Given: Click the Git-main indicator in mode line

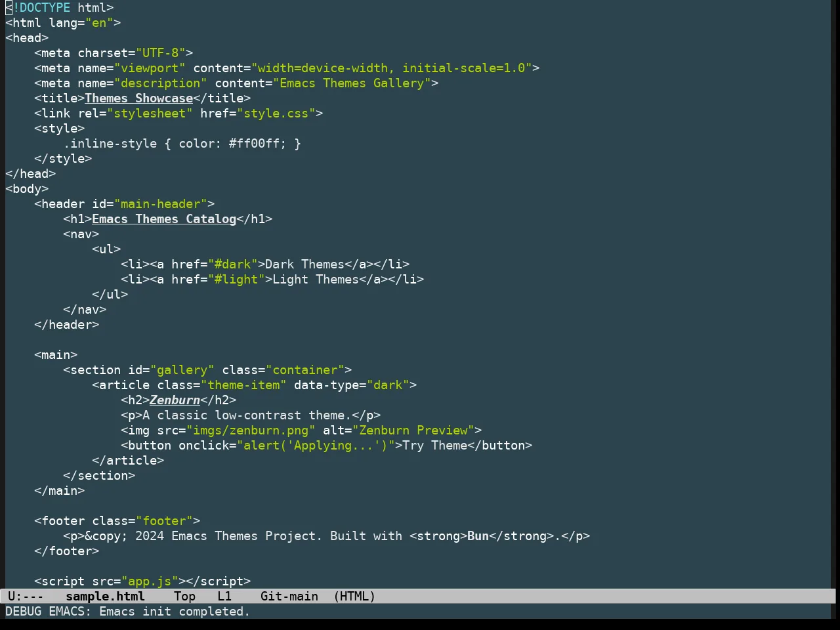Looking at the screenshot, I should [x=289, y=597].
